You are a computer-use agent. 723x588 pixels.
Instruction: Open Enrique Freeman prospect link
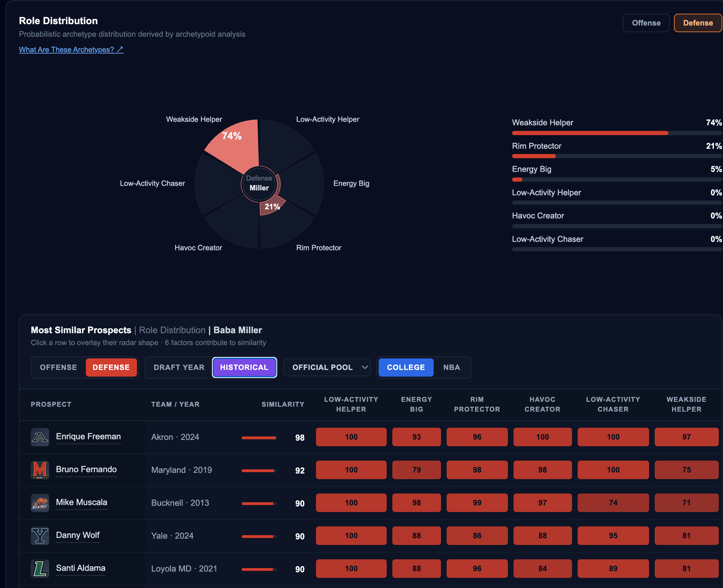[x=88, y=436]
